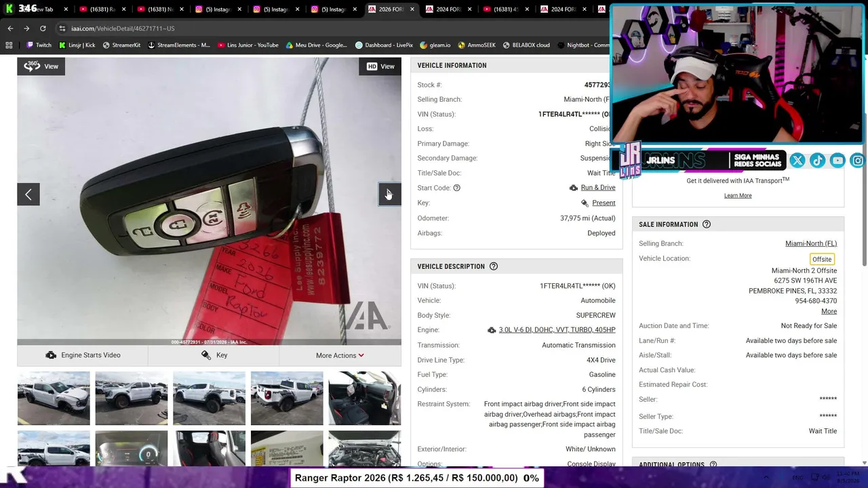Open the Key image button

[x=214, y=355]
